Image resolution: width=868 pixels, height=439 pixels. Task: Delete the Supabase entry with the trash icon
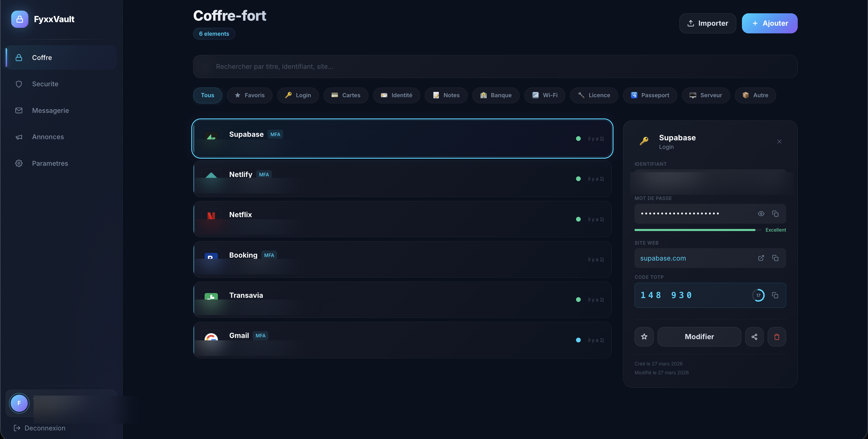pos(777,336)
